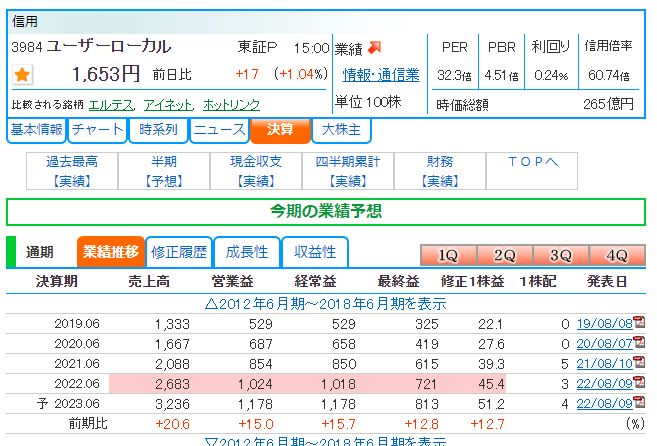Open 22/08/09 link in 2022.06 row

click(x=604, y=384)
